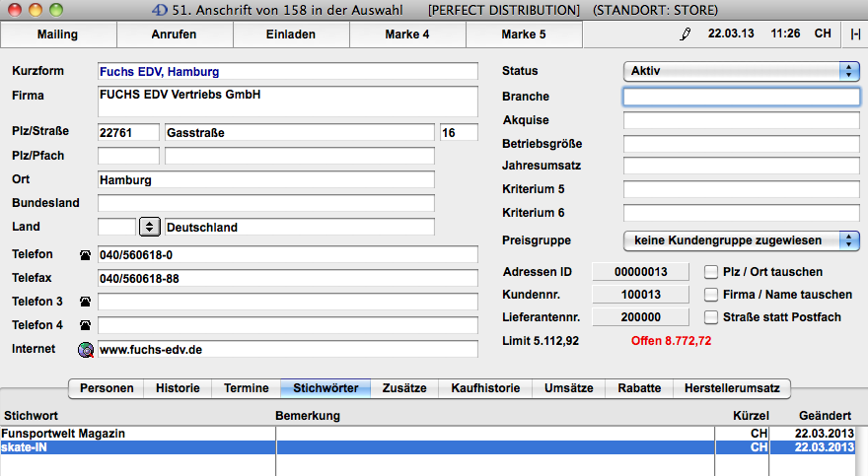This screenshot has width=868, height=476.
Task: Click the phone icon for Telefon 4
Action: (x=85, y=325)
